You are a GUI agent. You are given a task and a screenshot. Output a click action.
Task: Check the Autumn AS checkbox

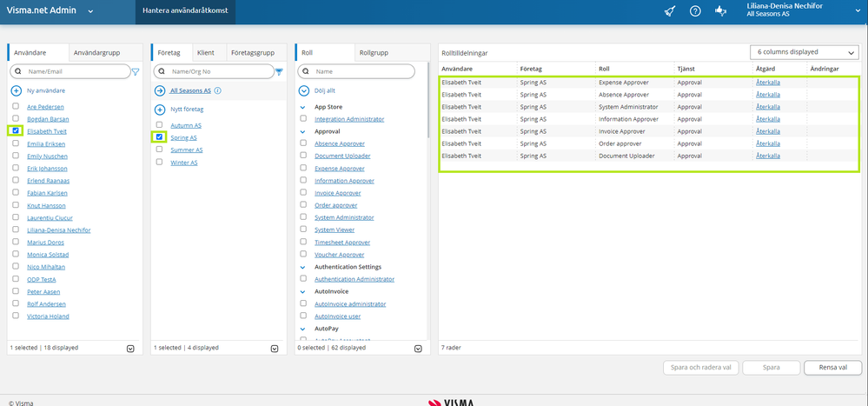point(159,125)
